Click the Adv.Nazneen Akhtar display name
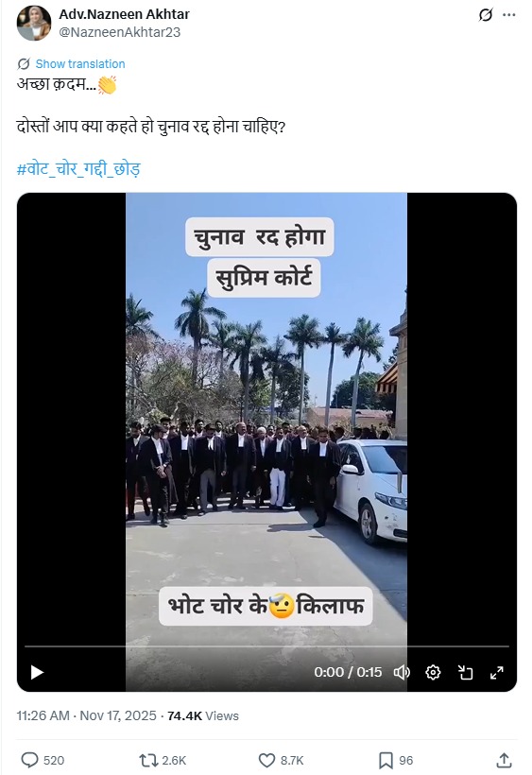 (x=124, y=14)
